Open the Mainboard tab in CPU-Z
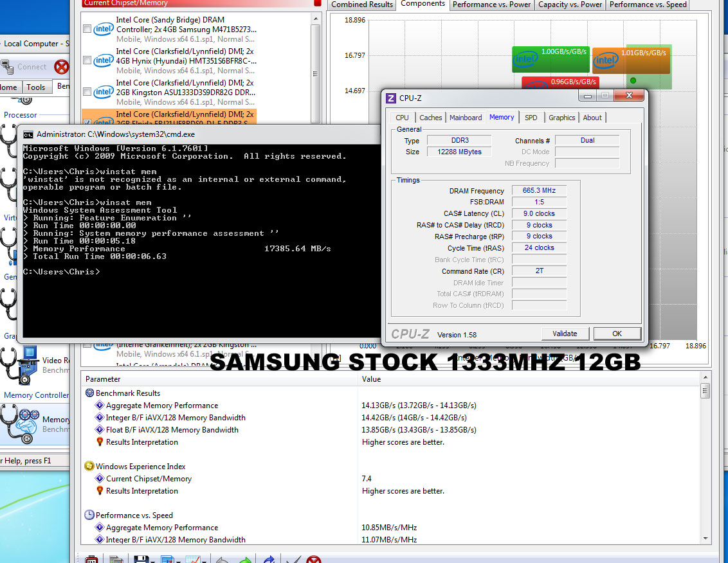The height and width of the screenshot is (563, 728). pyautogui.click(x=466, y=118)
